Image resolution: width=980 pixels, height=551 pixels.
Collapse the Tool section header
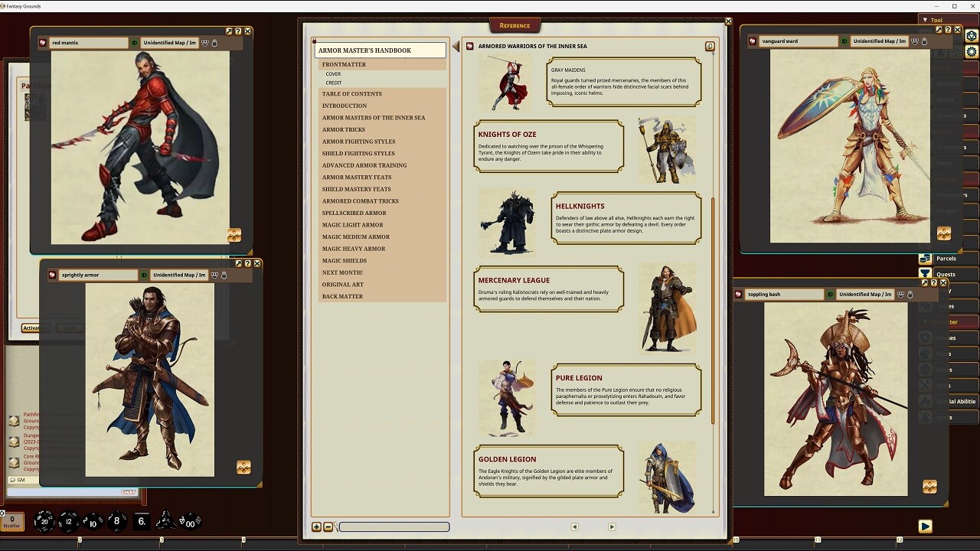(x=925, y=19)
